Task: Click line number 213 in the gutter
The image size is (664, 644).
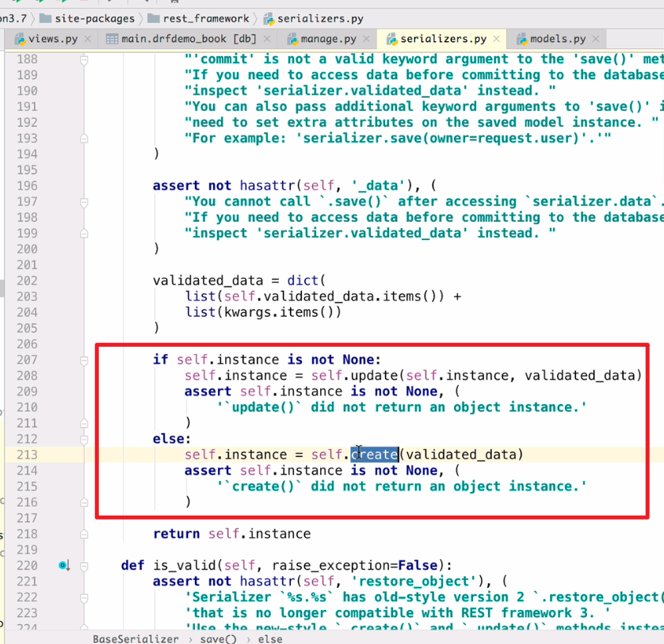Action: click(26, 454)
